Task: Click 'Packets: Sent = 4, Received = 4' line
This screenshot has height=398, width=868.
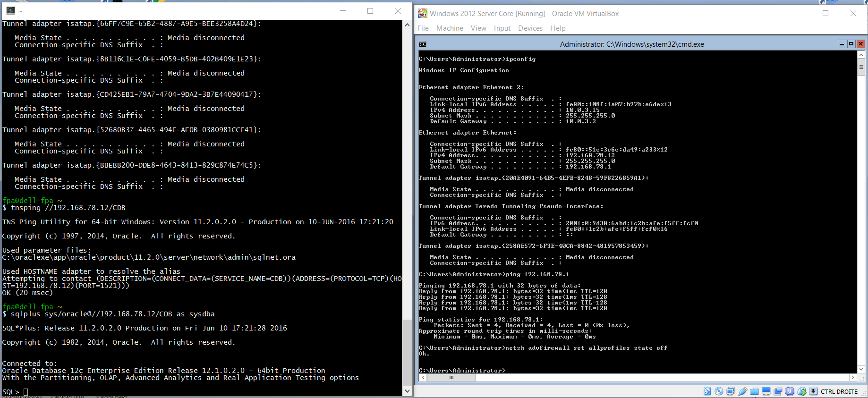Action: click(532, 325)
